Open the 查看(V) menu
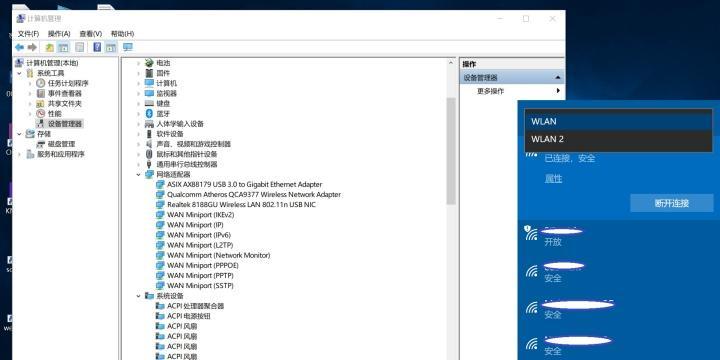This screenshot has height=360, width=720. click(90, 34)
